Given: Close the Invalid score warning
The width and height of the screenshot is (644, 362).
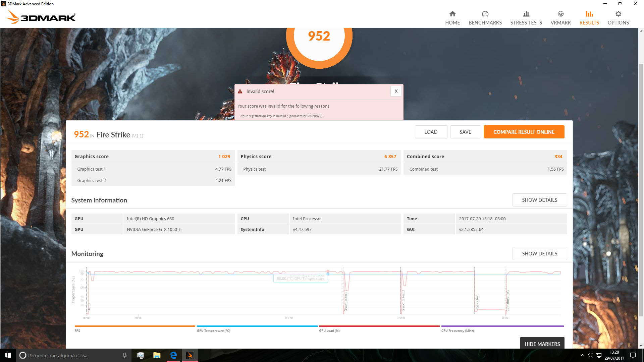Looking at the screenshot, I should click(396, 91).
